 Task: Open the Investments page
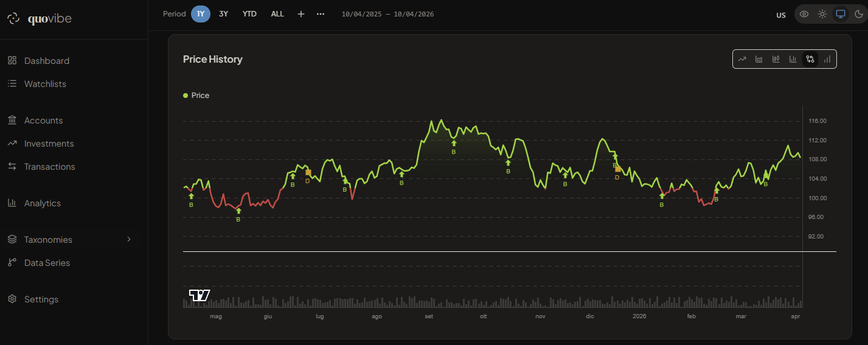pyautogui.click(x=49, y=144)
